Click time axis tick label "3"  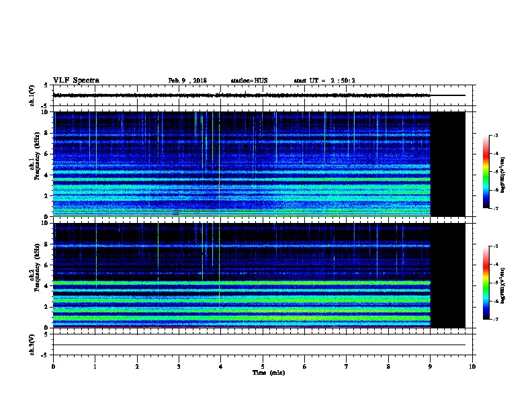(x=179, y=367)
